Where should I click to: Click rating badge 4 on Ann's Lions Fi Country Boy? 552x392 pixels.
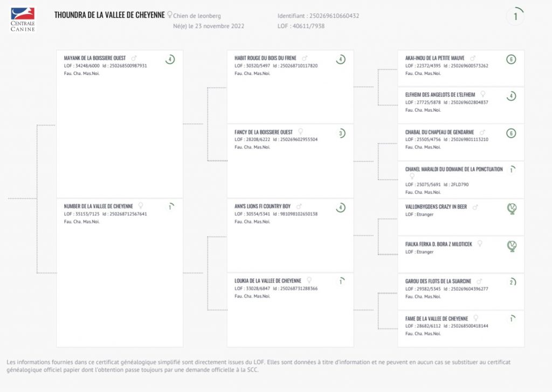point(341,207)
